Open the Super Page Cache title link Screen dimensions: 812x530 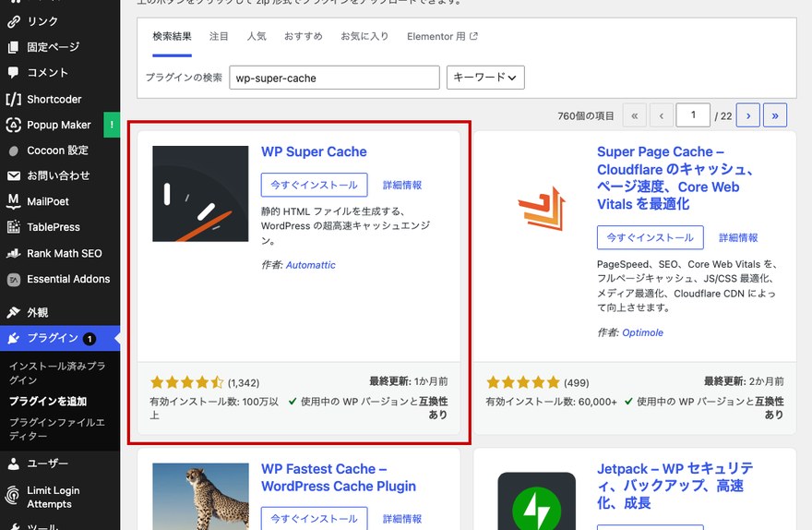tap(675, 177)
